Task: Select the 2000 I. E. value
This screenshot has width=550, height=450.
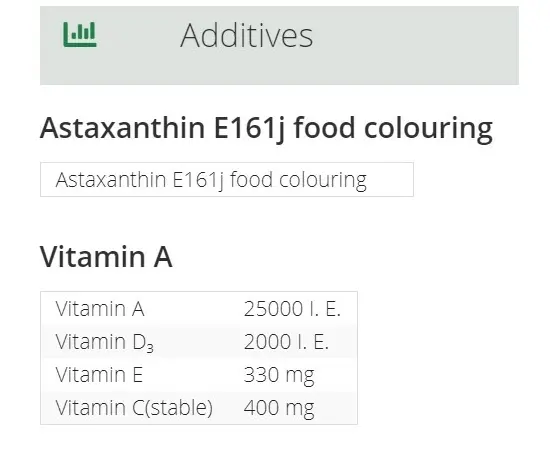Action: [x=286, y=342]
